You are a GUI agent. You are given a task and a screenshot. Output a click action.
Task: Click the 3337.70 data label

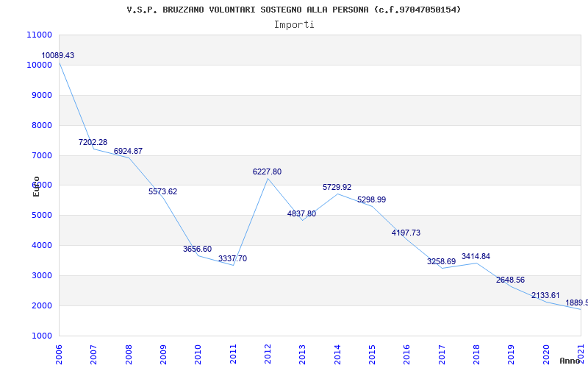point(232,259)
